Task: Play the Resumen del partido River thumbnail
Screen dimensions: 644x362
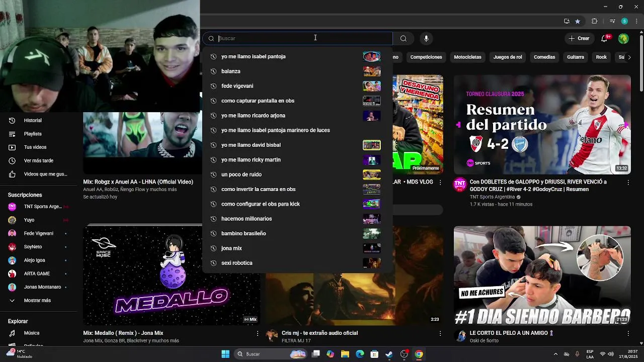Action: point(542,125)
